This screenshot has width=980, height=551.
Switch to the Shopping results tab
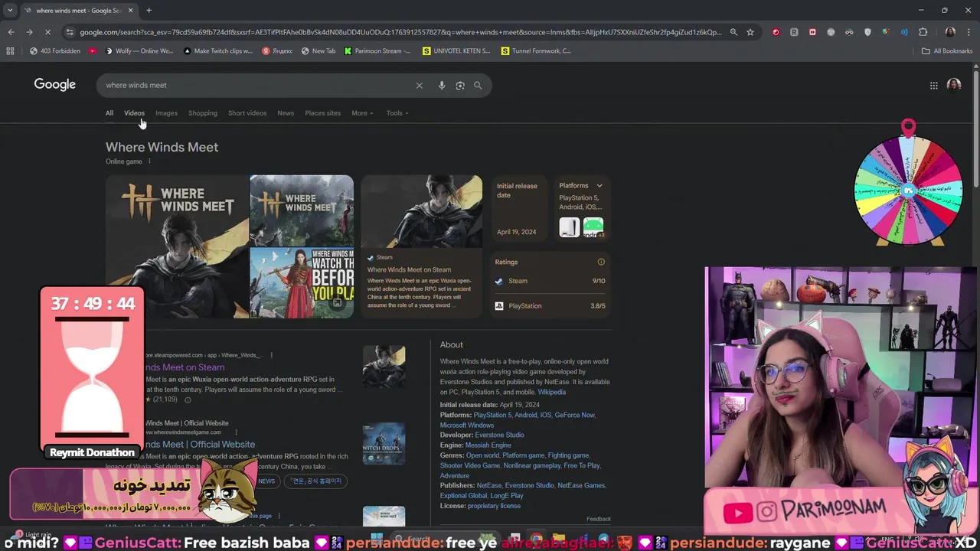(203, 113)
